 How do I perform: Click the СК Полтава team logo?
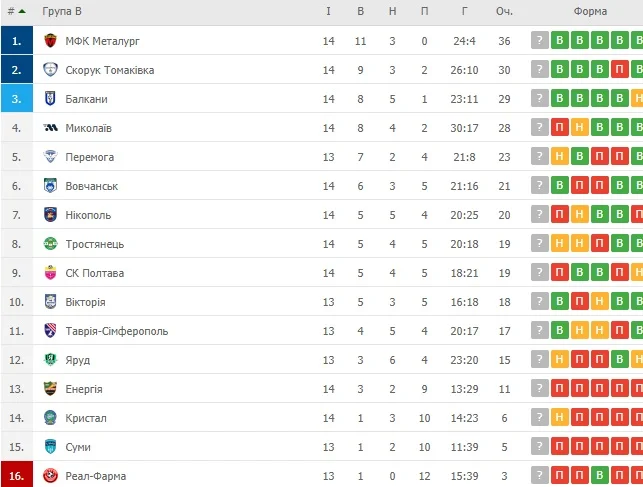tap(51, 273)
